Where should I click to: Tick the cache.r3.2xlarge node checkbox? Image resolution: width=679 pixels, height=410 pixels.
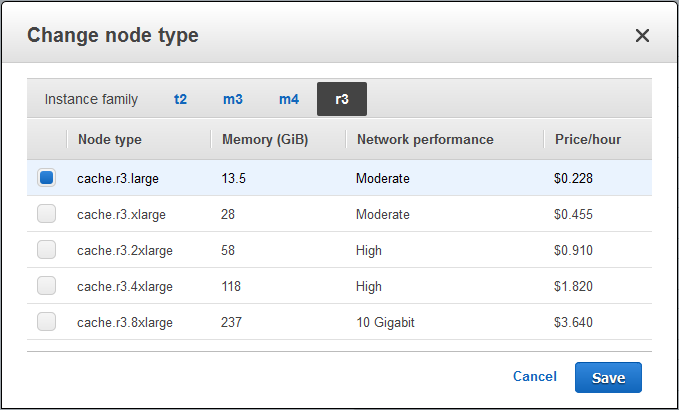click(x=46, y=250)
